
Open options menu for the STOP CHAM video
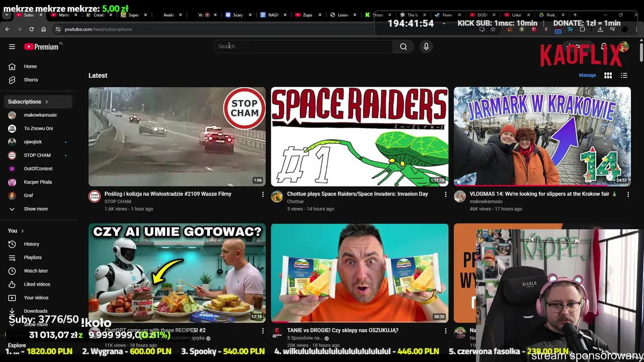[263, 194]
